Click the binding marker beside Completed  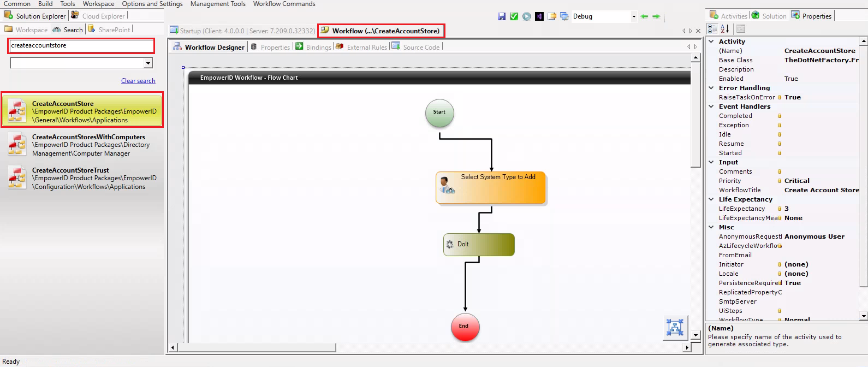click(x=780, y=116)
